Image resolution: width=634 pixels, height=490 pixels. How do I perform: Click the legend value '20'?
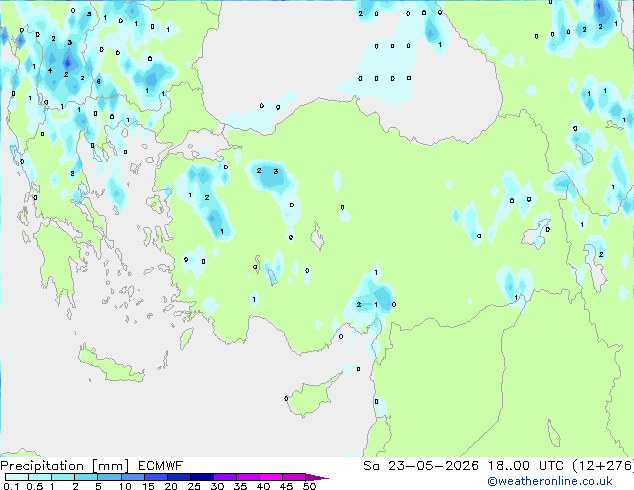(171, 486)
